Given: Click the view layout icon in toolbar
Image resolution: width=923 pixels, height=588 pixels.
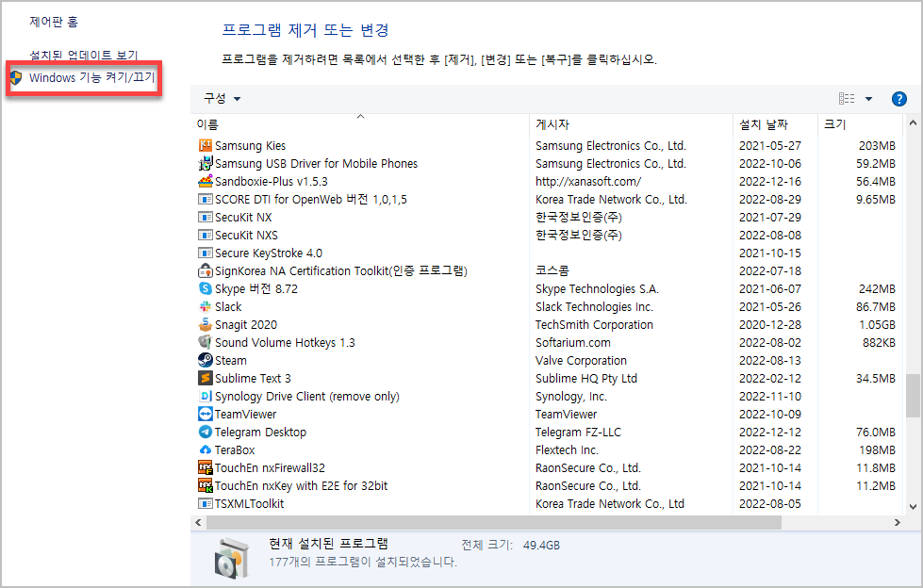Looking at the screenshot, I should click(847, 98).
